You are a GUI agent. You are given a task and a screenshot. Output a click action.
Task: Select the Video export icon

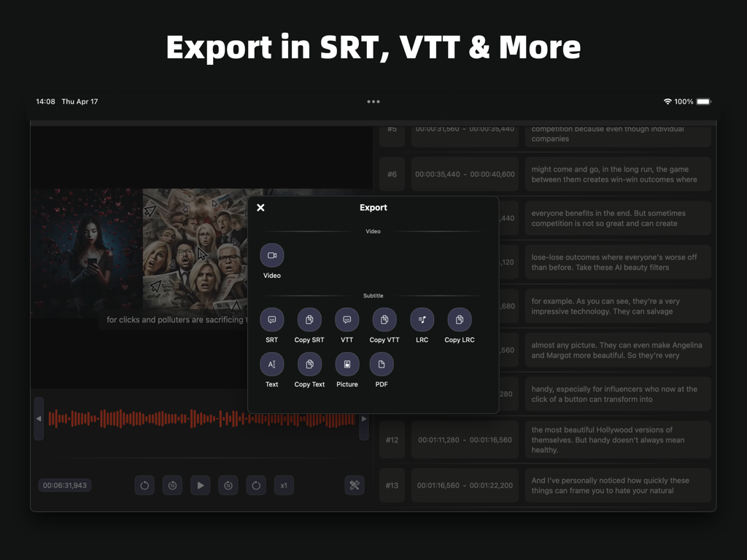pyautogui.click(x=272, y=256)
